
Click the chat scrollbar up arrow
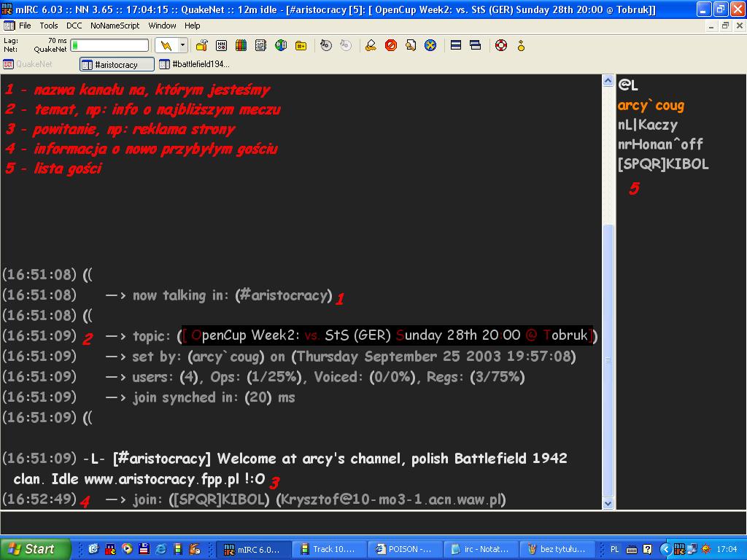(608, 82)
